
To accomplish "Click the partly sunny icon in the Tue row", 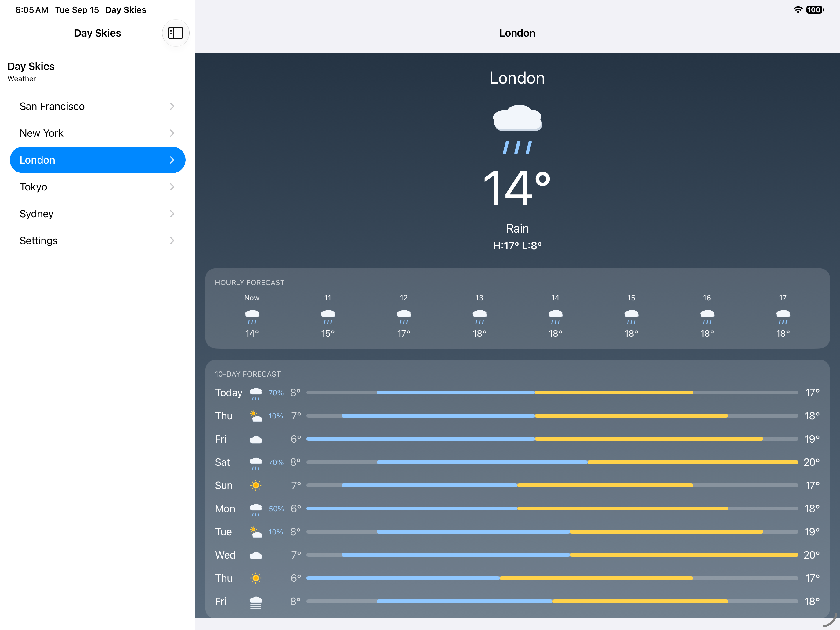I will [255, 532].
